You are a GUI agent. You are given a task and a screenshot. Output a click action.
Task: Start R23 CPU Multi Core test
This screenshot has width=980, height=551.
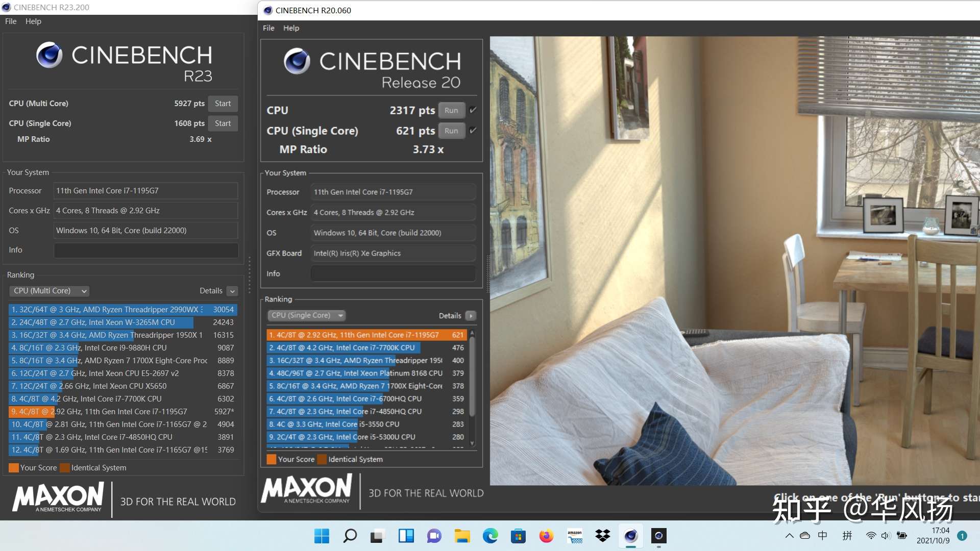(223, 104)
